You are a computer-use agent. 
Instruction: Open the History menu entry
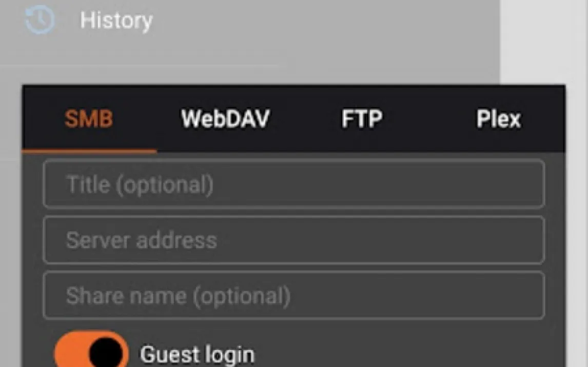116,21
